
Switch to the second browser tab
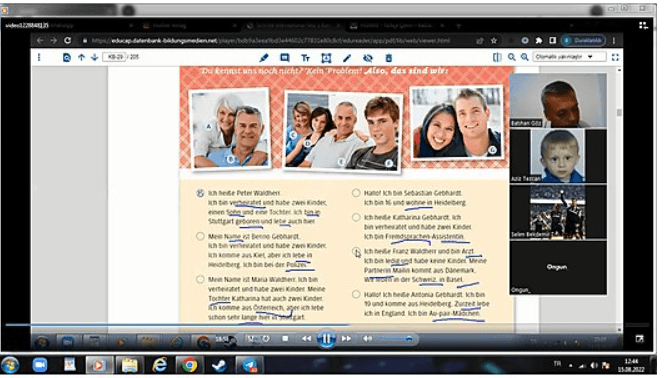click(190, 25)
